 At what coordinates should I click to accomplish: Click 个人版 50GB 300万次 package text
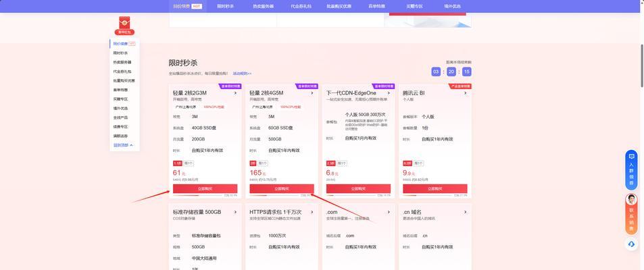[x=366, y=115]
